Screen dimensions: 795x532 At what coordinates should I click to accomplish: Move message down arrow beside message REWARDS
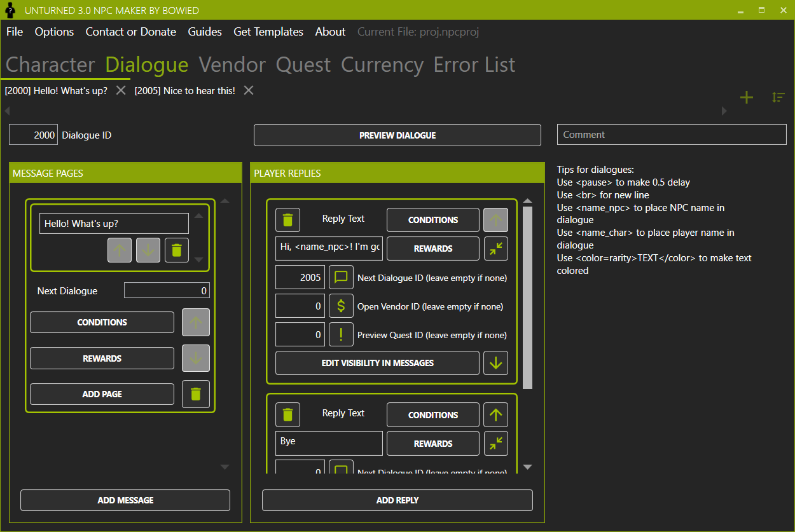[x=196, y=358]
